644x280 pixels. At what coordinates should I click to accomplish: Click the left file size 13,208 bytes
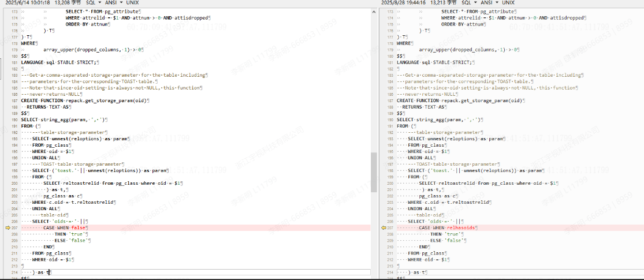tap(68, 2)
